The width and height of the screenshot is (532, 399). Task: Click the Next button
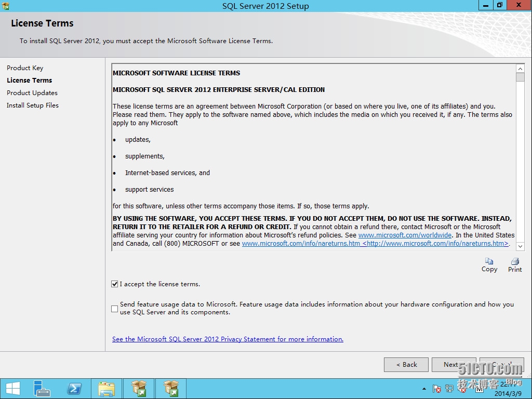point(454,365)
